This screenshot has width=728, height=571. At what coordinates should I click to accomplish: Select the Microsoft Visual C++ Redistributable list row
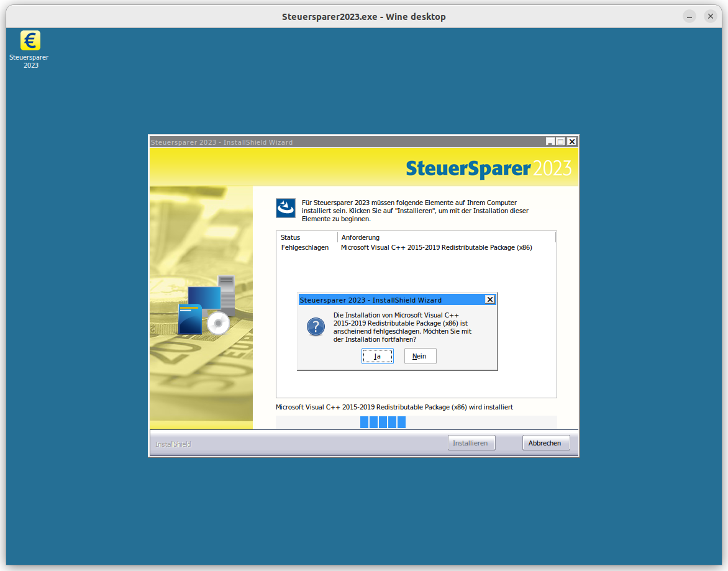click(416, 247)
